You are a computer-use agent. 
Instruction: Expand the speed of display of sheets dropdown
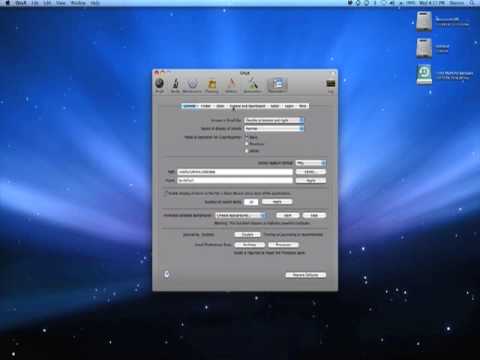click(x=274, y=128)
